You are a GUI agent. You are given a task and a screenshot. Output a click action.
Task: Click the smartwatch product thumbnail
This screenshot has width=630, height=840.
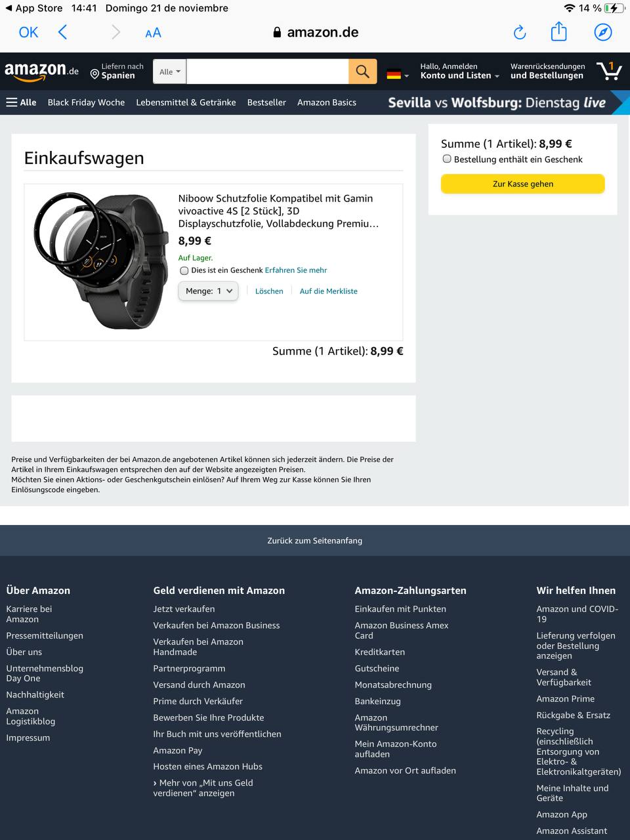pyautogui.click(x=99, y=260)
